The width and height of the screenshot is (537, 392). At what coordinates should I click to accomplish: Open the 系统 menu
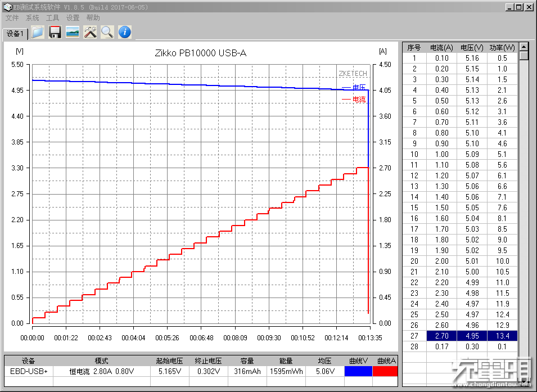pos(32,18)
